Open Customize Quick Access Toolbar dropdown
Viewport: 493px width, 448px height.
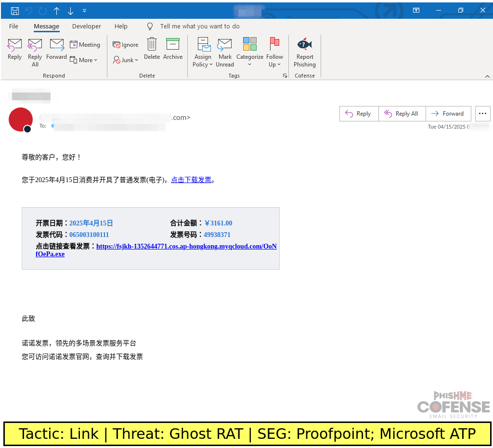(84, 11)
